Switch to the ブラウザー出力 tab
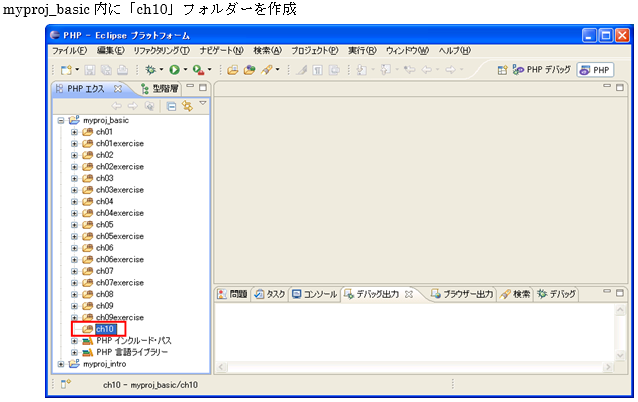Viewport: 638px width, 402px height. point(461,295)
